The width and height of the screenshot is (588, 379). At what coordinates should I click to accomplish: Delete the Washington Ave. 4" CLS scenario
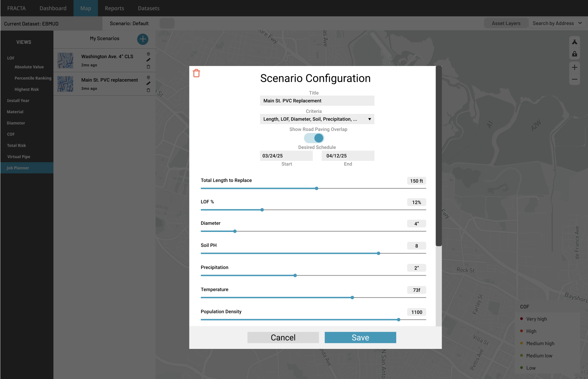tap(148, 67)
